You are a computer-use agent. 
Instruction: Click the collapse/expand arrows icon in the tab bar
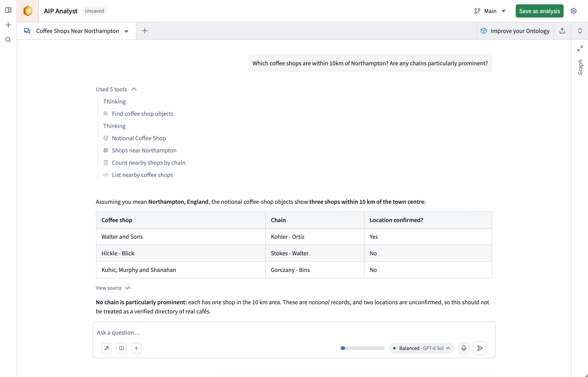click(580, 31)
